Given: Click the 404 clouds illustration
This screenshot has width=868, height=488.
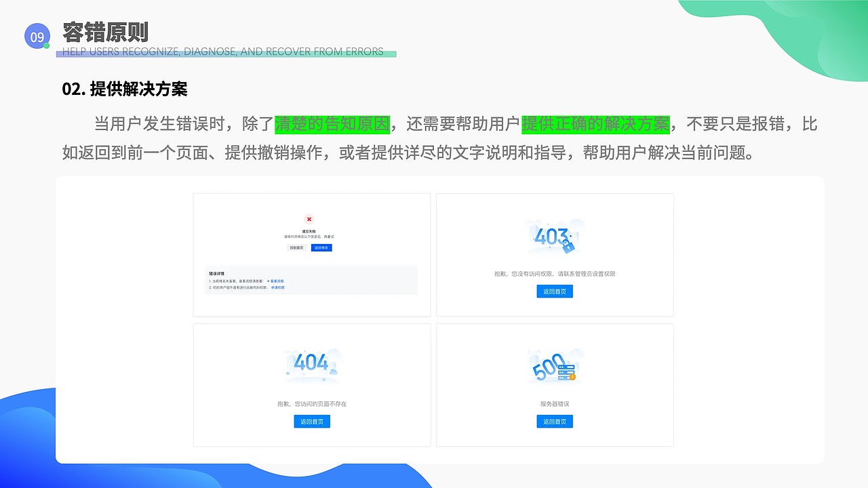Looking at the screenshot, I should click(x=312, y=365).
